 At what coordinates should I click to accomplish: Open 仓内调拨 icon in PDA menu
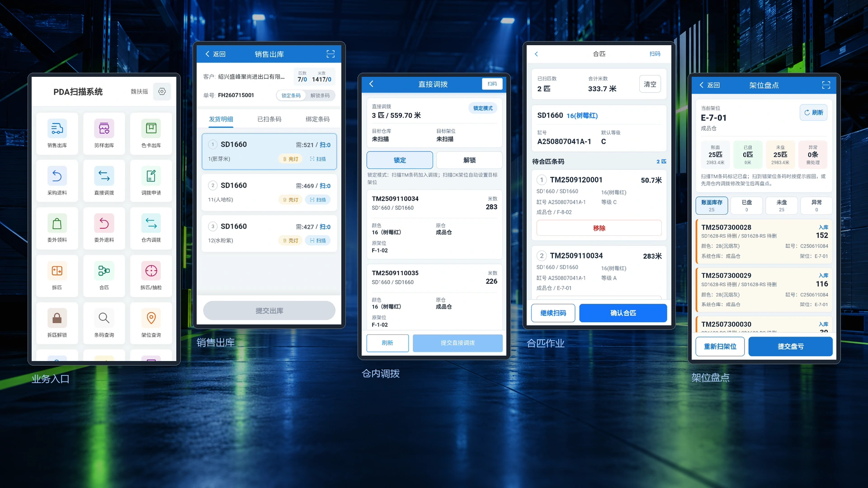pyautogui.click(x=151, y=223)
